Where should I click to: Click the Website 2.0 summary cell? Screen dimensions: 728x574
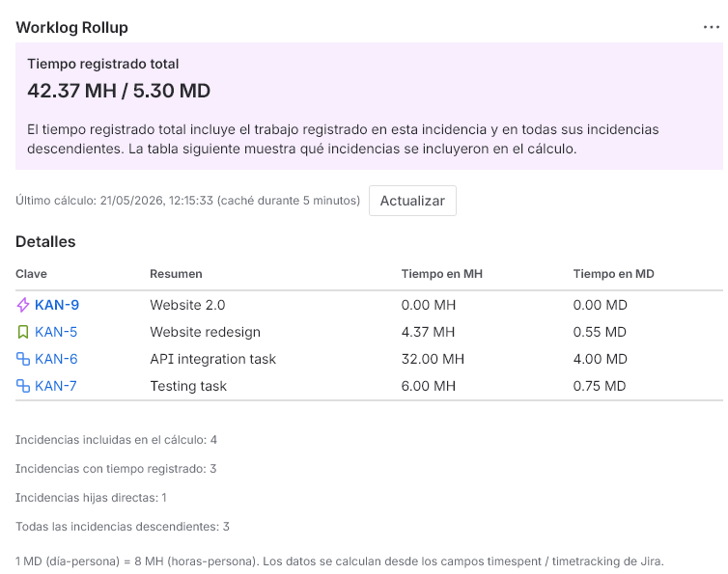click(187, 305)
